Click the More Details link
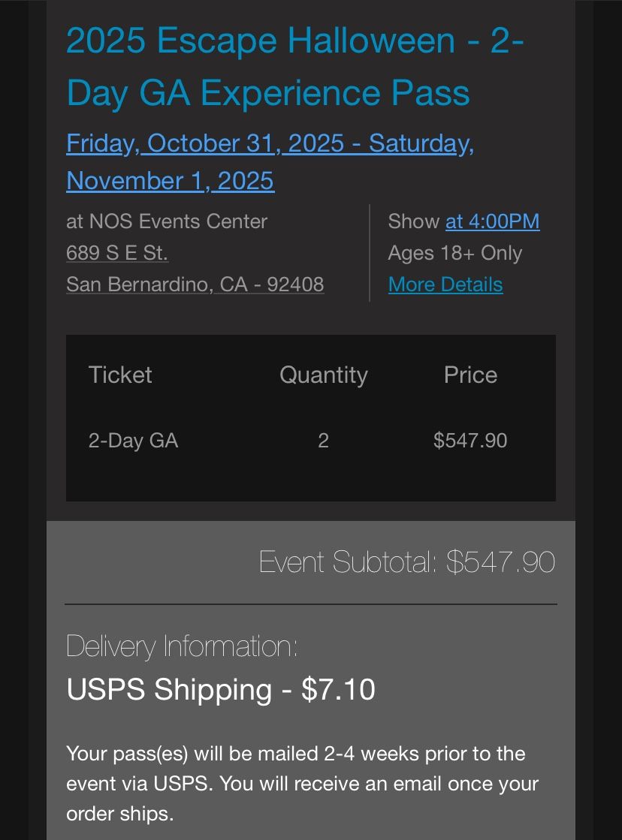This screenshot has width=622, height=840. [x=445, y=285]
